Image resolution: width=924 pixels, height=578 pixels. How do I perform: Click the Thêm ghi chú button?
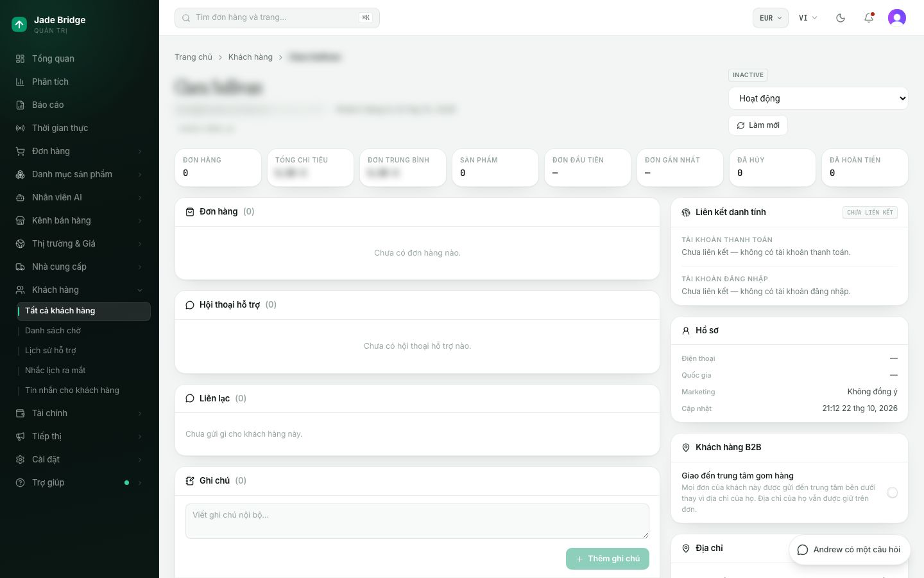click(x=607, y=559)
